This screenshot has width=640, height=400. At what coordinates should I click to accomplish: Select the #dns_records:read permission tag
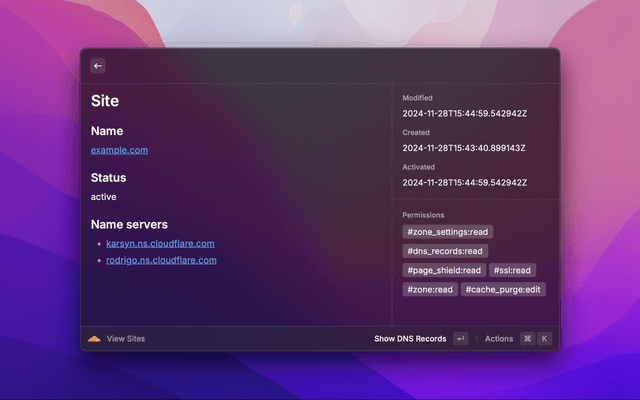[x=445, y=251]
